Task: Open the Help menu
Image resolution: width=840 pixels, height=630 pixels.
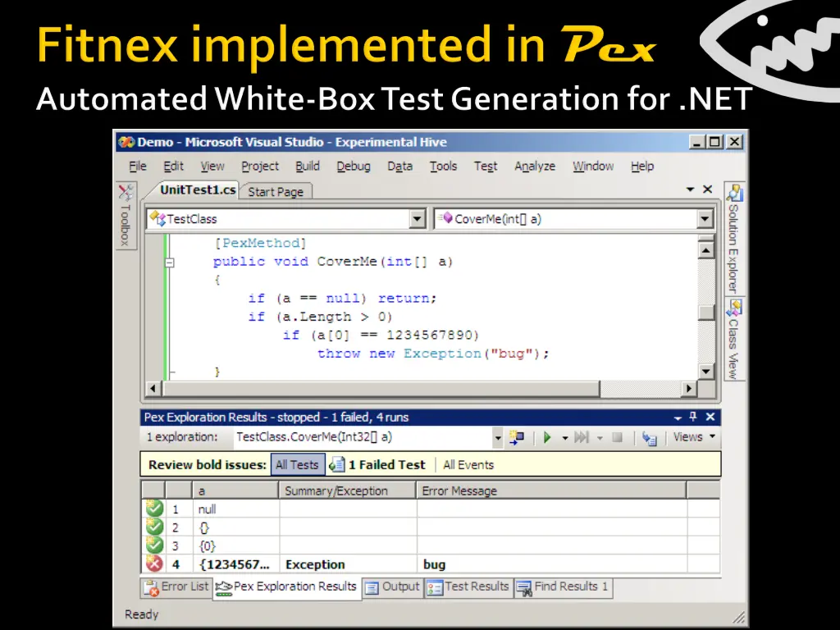Action: tap(641, 166)
